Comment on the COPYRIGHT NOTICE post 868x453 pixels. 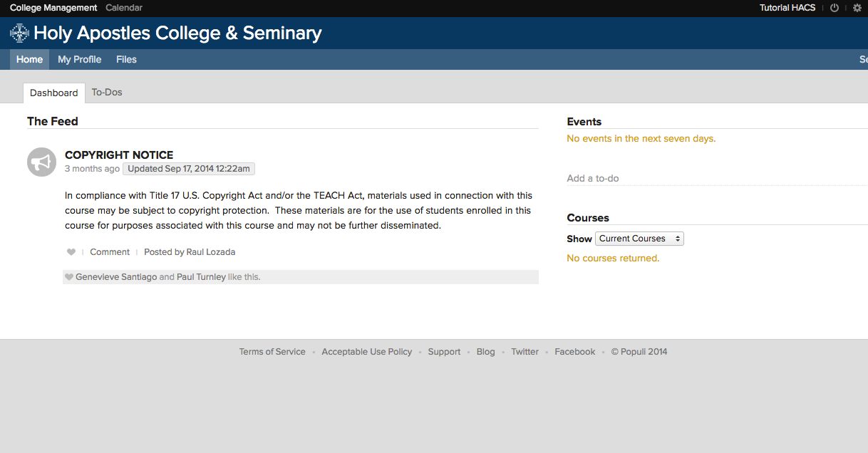click(x=109, y=251)
